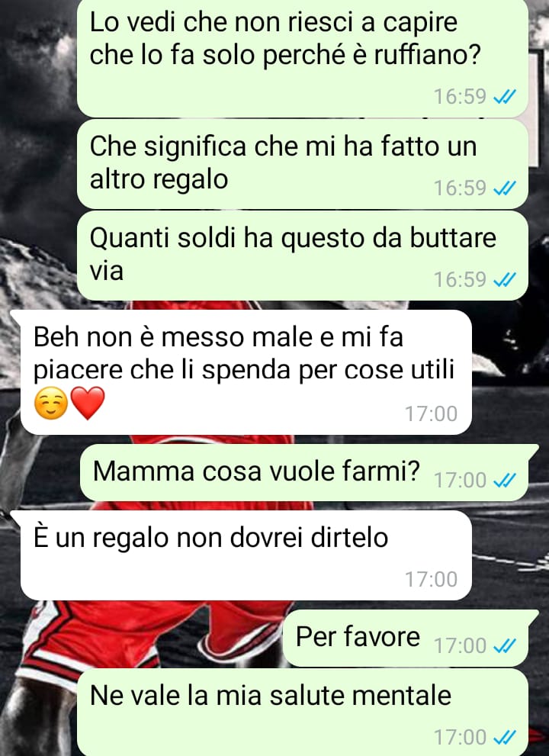
Task: Tap the blue ticks beside 'Mamma cosa vuole farmi?'
Action: click(x=505, y=480)
